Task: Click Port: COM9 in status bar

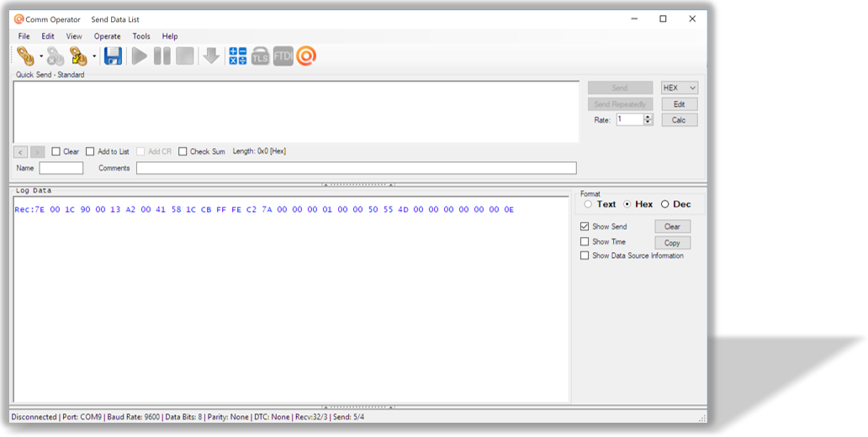Action: tap(82, 417)
